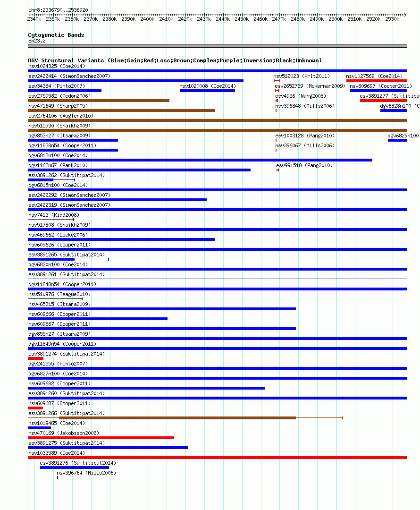
Task: Open the nsv515930 (Shaikh2009) label
Action: tap(59, 126)
